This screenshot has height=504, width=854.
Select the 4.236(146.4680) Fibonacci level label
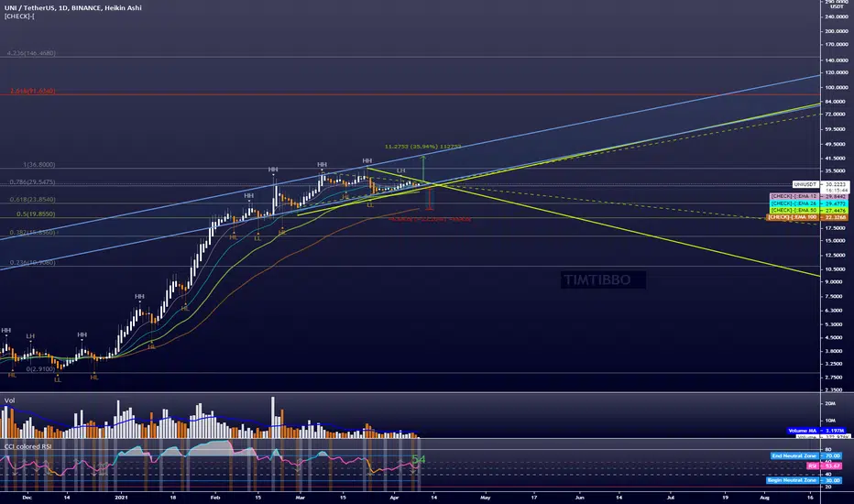click(x=31, y=53)
